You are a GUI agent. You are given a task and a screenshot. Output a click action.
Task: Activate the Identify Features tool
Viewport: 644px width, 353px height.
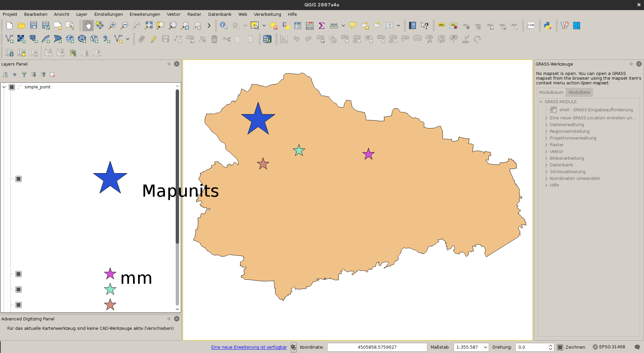224,26
